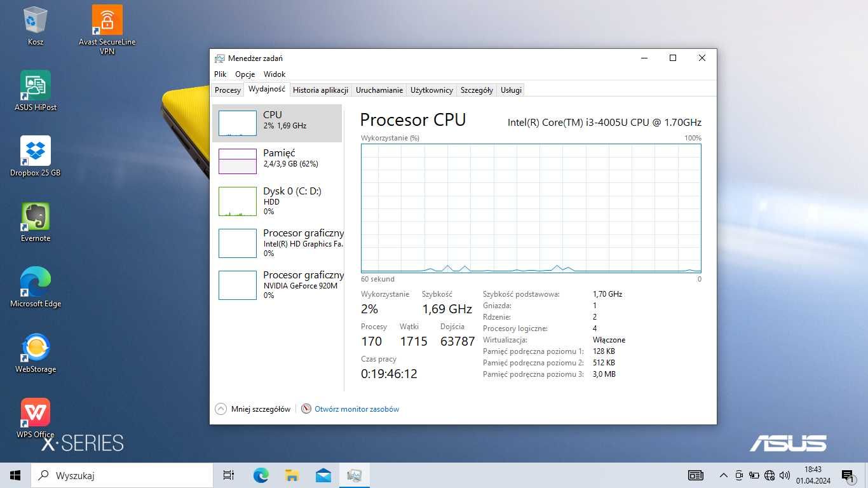Click the CPU utilization graph

pyautogui.click(x=531, y=208)
